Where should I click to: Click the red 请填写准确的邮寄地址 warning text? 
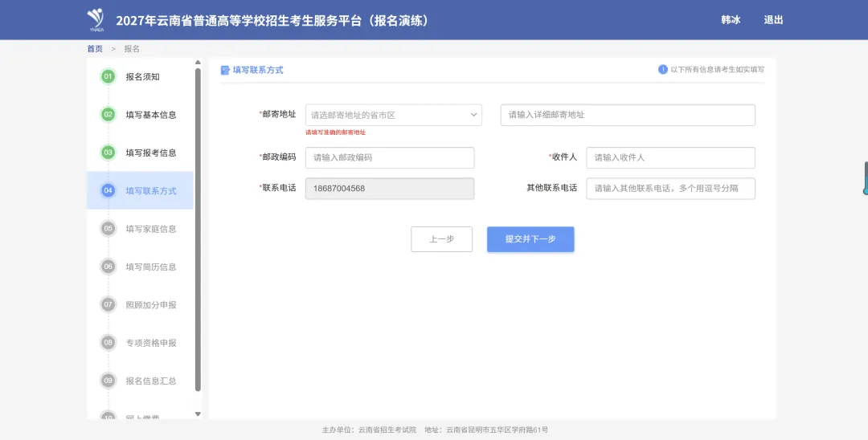click(335, 132)
